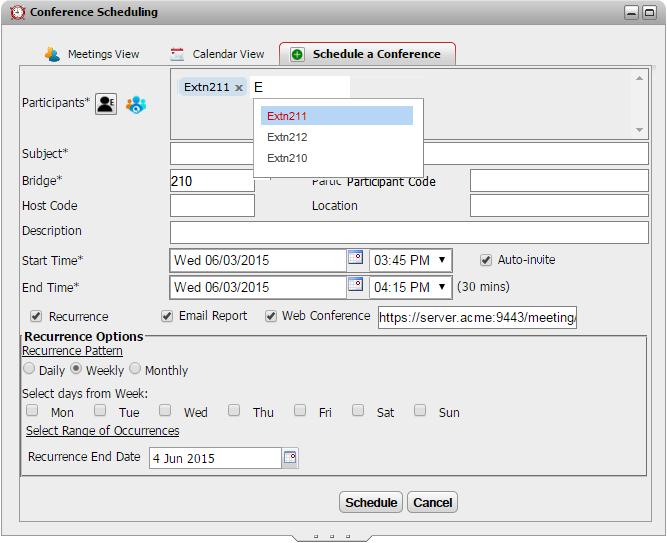This screenshot has height=543, width=667.
Task: Open the End Time calendar picker
Action: (x=356, y=284)
